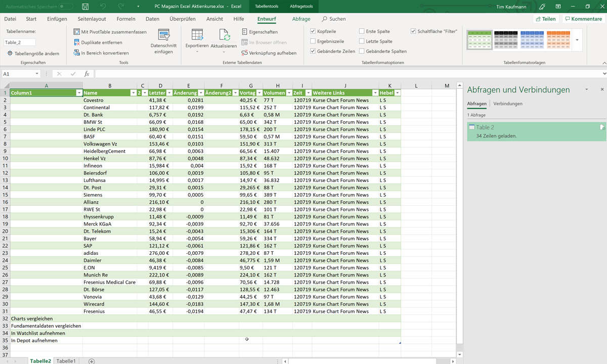
Task: Enable Gebänderte Spalten checkbox
Action: pos(362,51)
